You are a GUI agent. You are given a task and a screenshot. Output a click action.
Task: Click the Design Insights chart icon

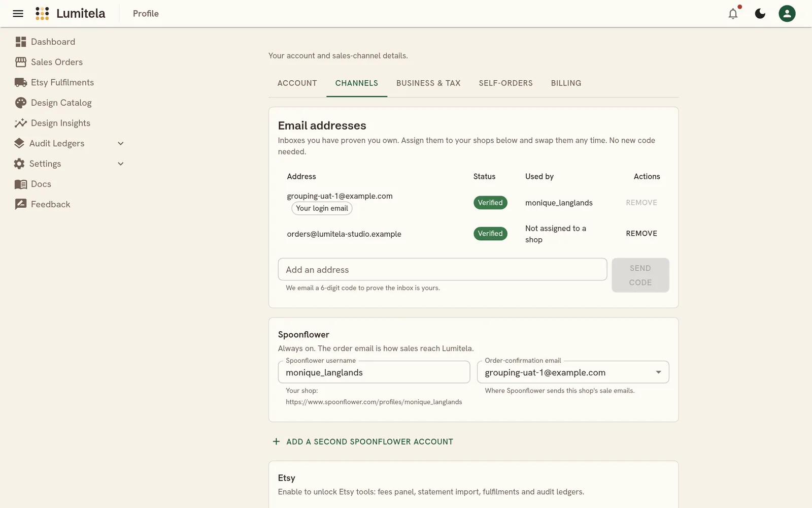[x=21, y=123]
